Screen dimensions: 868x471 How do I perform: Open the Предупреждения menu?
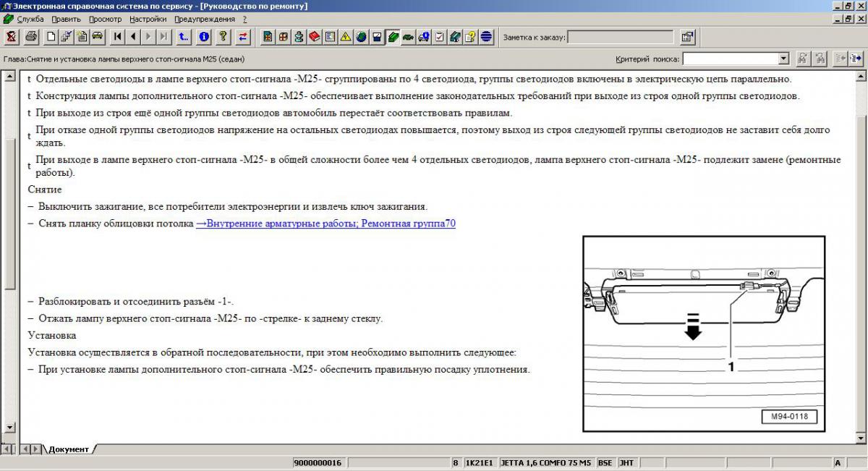click(205, 19)
